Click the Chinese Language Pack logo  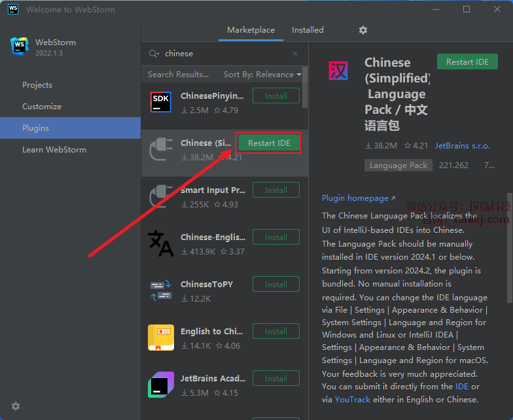point(338,71)
